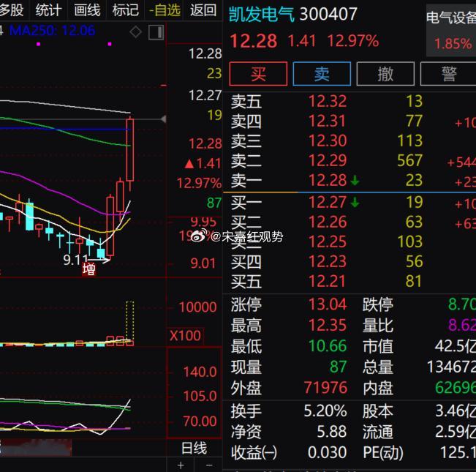Switch period via 日线 label

point(194,449)
